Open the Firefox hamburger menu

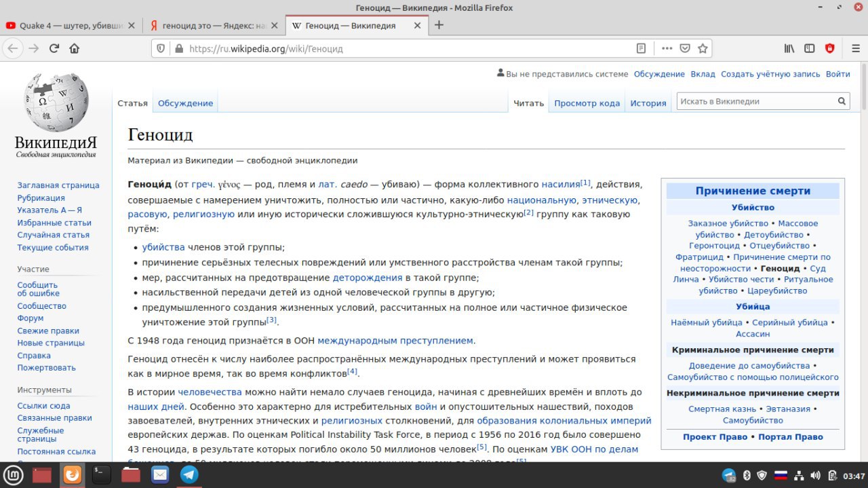855,48
